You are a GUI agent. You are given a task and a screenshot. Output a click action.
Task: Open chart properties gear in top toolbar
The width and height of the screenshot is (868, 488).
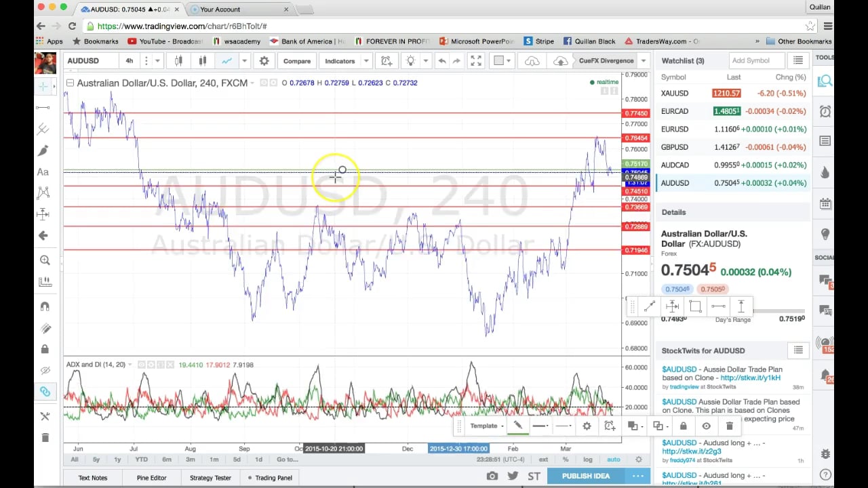tap(264, 61)
